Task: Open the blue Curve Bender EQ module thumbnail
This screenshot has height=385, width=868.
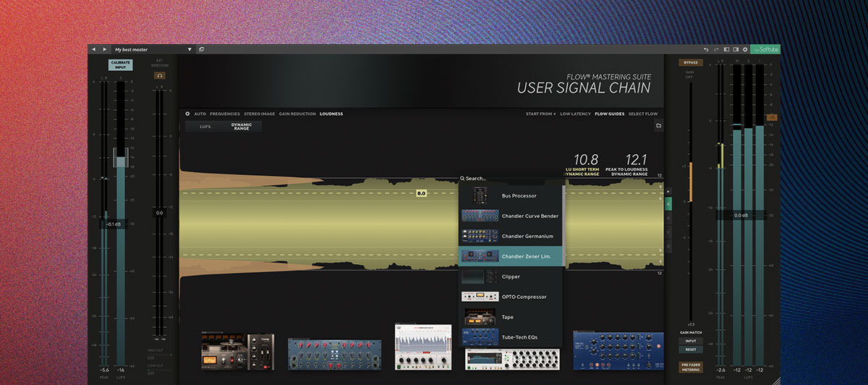Action: pos(335,354)
